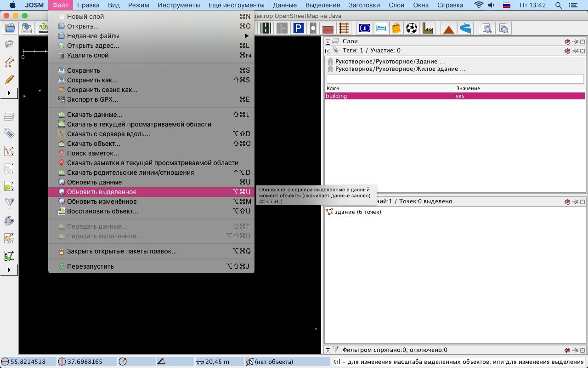Click the open file folder toolbar icon

click(10, 29)
